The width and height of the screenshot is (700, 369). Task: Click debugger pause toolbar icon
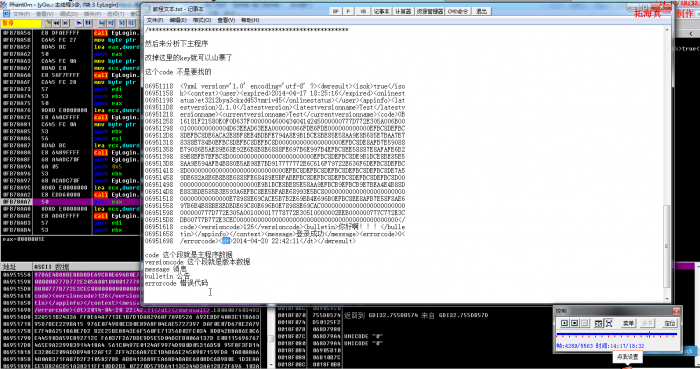(88, 23)
